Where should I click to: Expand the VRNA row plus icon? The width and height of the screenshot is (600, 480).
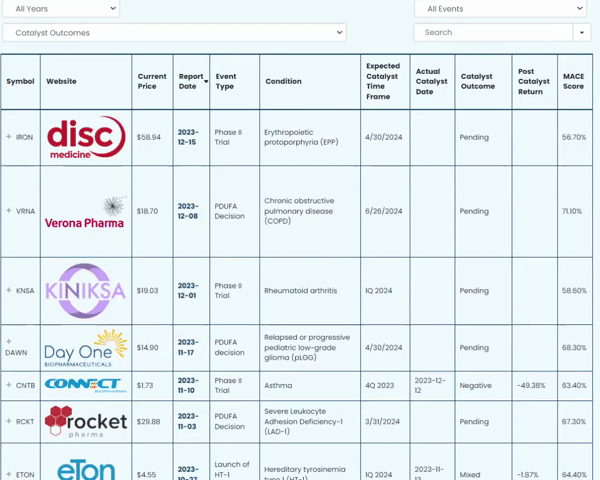(x=9, y=210)
